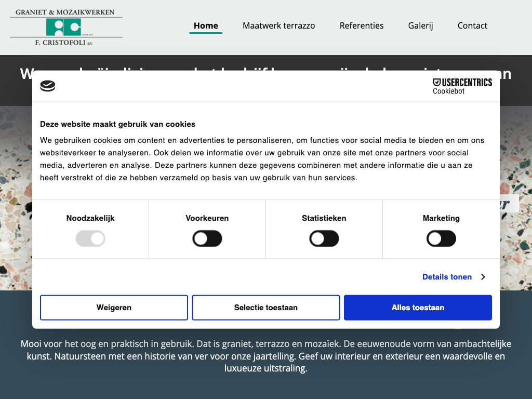Go to the Home menu item
This screenshot has width=532, height=399.
pos(206,25)
